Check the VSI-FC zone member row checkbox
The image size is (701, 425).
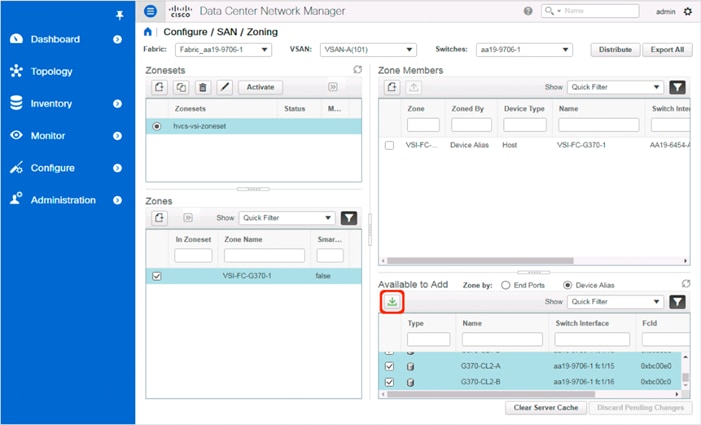[389, 145]
